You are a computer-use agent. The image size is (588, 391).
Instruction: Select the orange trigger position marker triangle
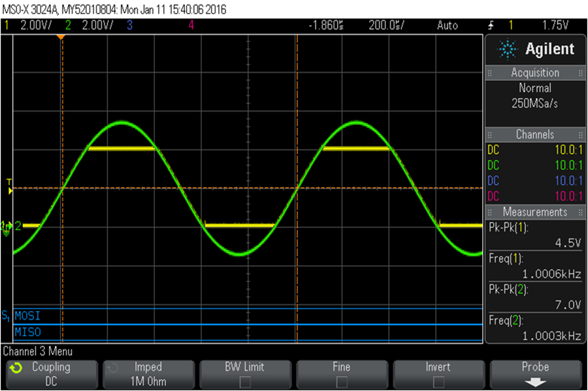(x=61, y=37)
